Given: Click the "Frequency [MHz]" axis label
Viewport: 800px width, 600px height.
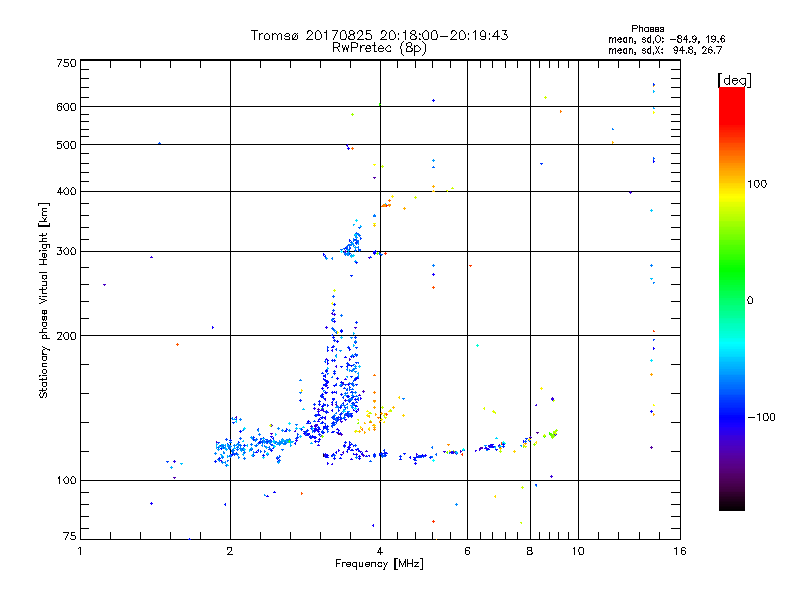Looking at the screenshot, I should tap(379, 564).
